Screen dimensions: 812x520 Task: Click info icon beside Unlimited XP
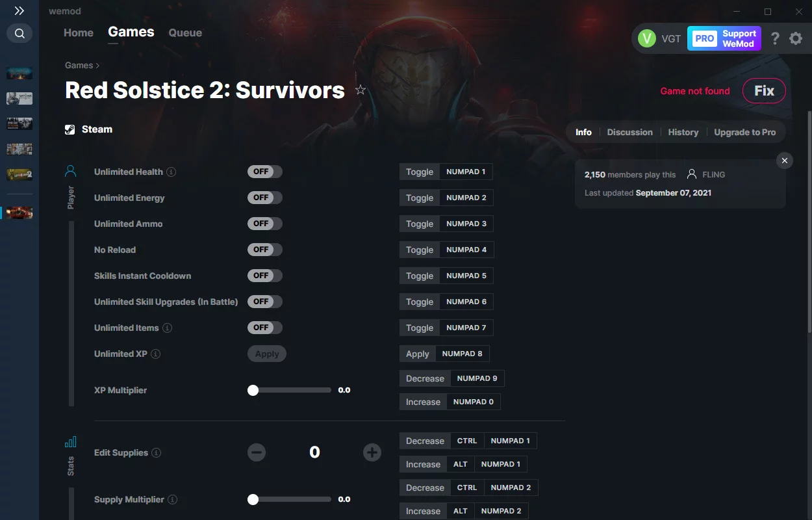coord(156,354)
